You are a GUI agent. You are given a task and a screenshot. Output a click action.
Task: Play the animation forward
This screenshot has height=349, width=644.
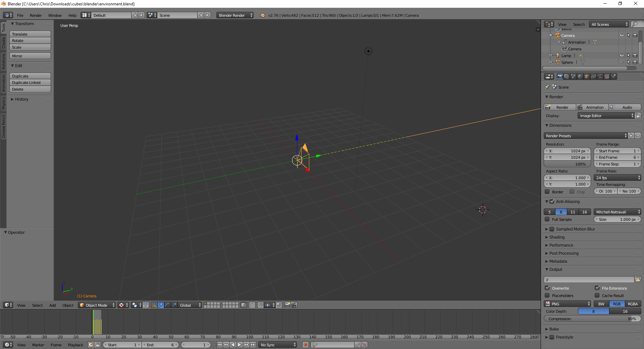(239, 345)
